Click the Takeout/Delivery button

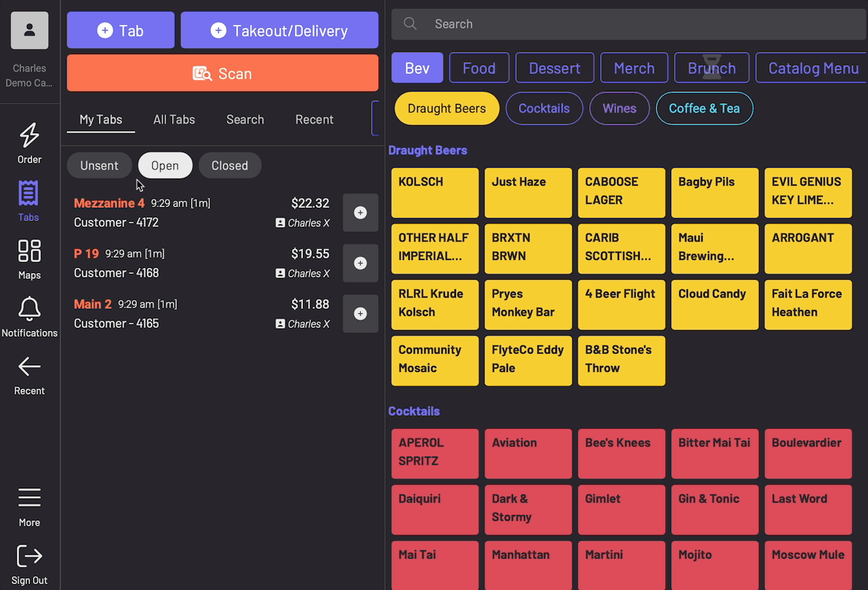click(x=280, y=31)
